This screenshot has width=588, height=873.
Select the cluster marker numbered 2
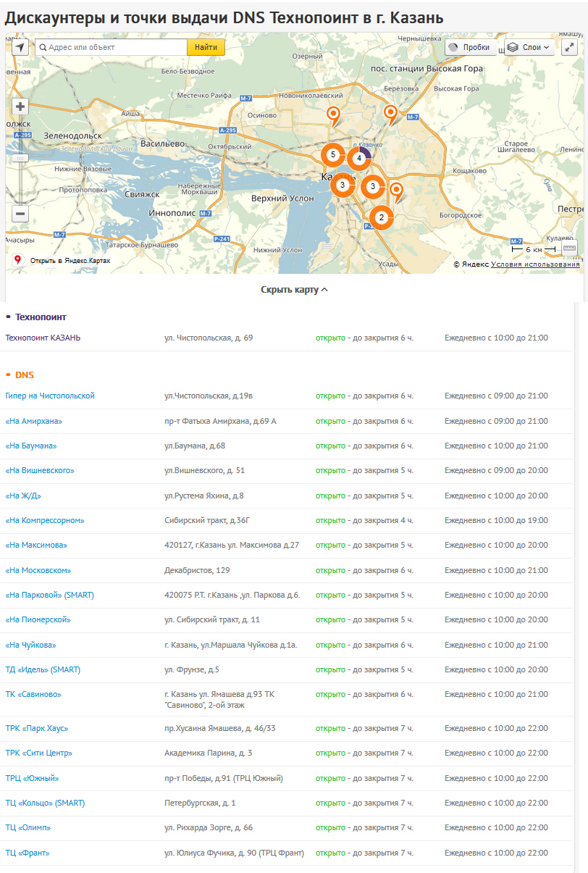click(382, 217)
